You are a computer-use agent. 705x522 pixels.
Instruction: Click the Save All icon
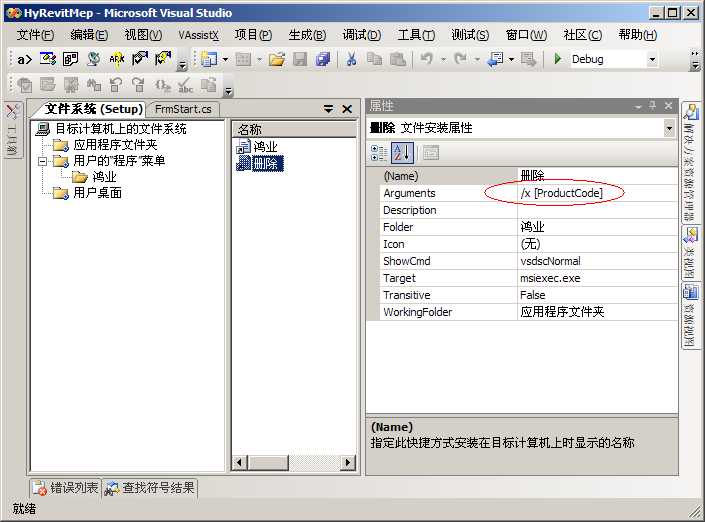coord(323,59)
